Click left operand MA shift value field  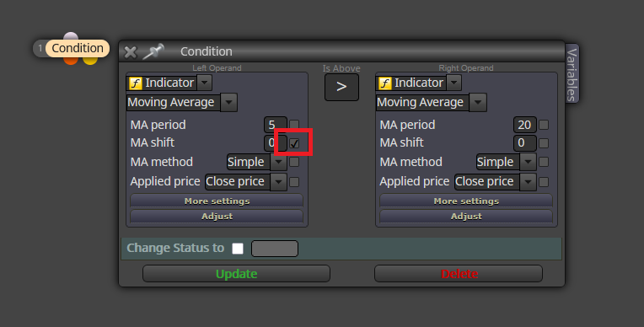click(x=275, y=143)
